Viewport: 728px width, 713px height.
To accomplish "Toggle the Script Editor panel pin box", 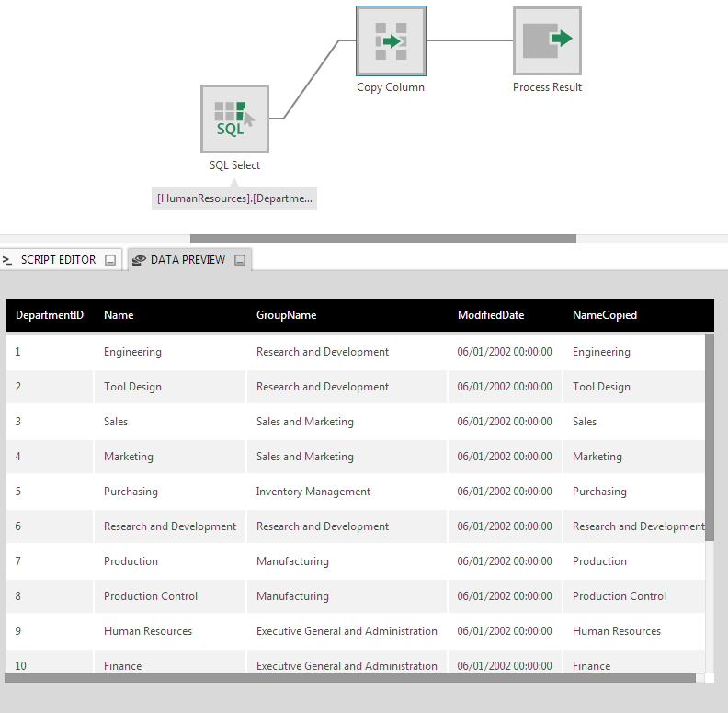I will coord(110,260).
